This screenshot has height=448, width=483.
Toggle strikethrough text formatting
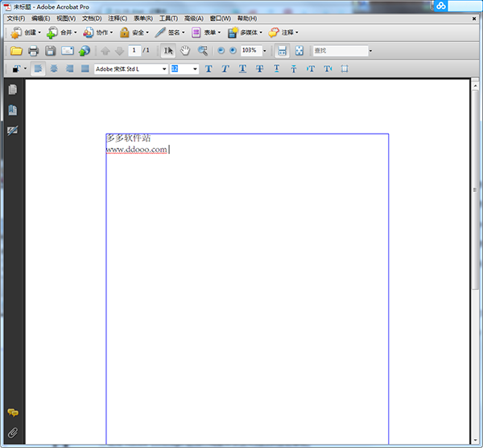[259, 69]
